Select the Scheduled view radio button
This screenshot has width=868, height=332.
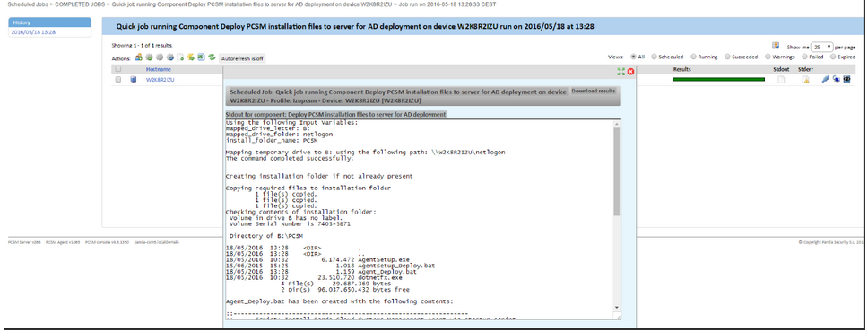click(655, 57)
